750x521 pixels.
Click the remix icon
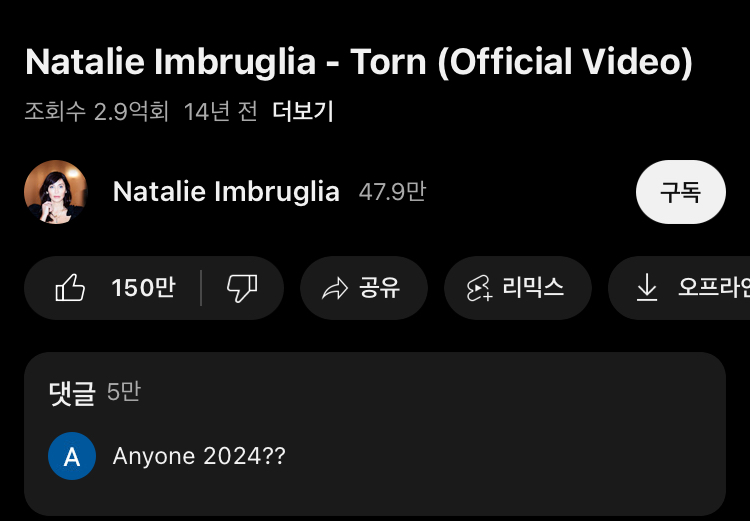480,289
